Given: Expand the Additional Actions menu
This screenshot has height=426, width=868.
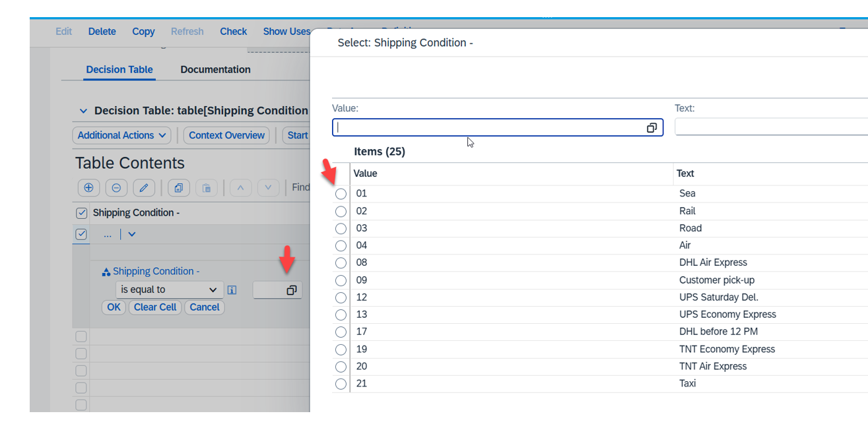Looking at the screenshot, I should [x=121, y=135].
